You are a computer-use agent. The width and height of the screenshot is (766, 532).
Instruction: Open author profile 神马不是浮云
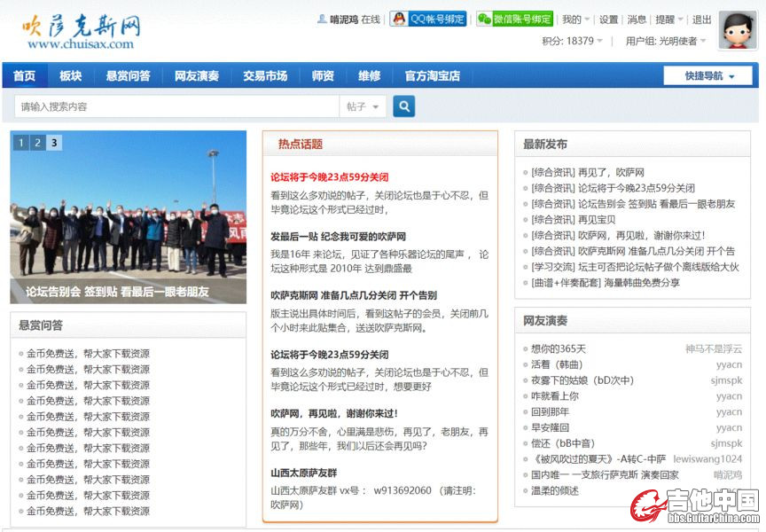click(713, 348)
